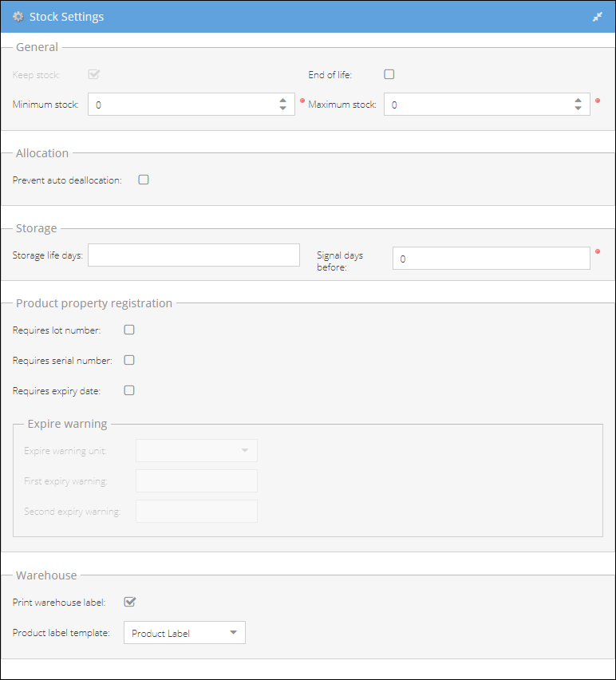The image size is (616, 680).
Task: Click the Stock Settings gear icon
Action: (x=18, y=17)
